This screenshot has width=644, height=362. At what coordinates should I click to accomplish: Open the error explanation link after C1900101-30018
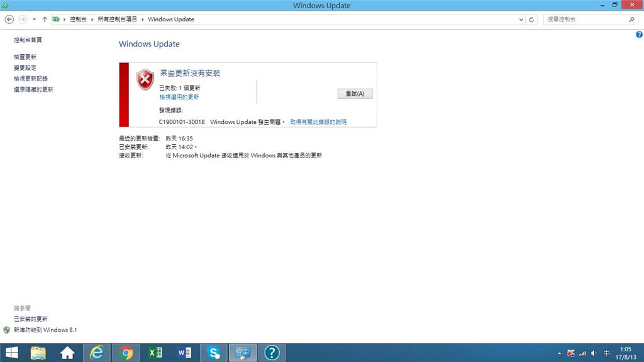[x=318, y=122]
